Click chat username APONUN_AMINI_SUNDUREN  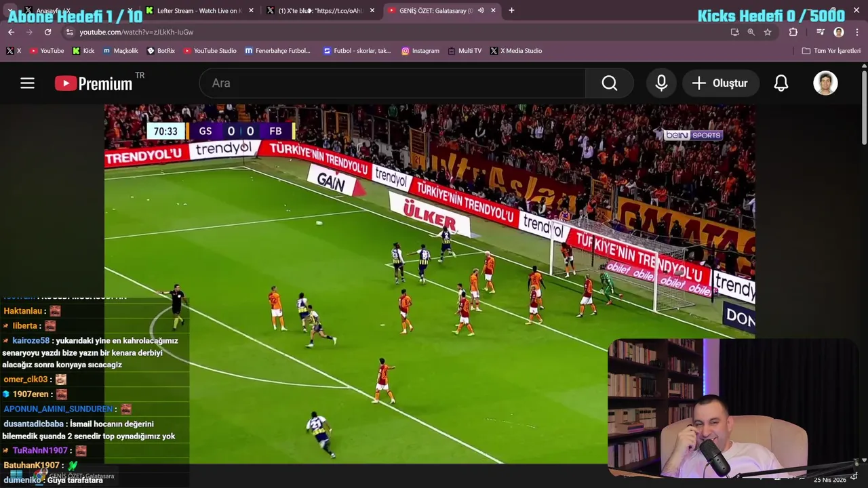pyautogui.click(x=58, y=409)
